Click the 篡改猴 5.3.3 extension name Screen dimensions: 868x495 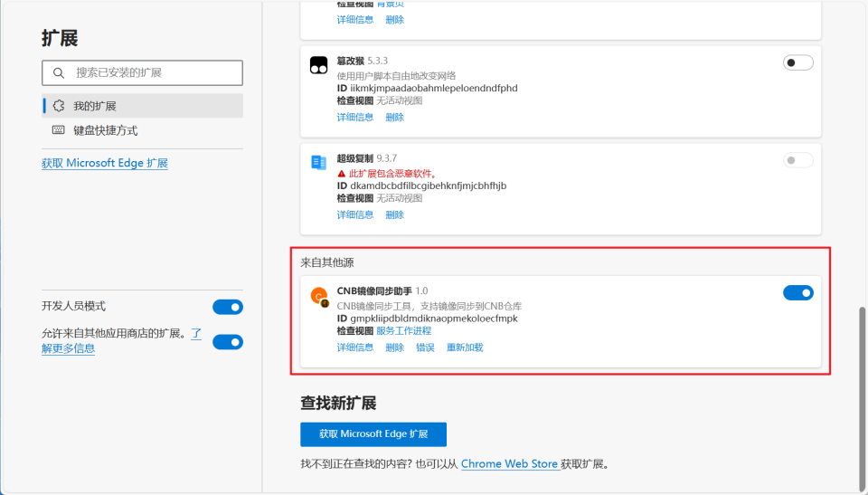(362, 61)
